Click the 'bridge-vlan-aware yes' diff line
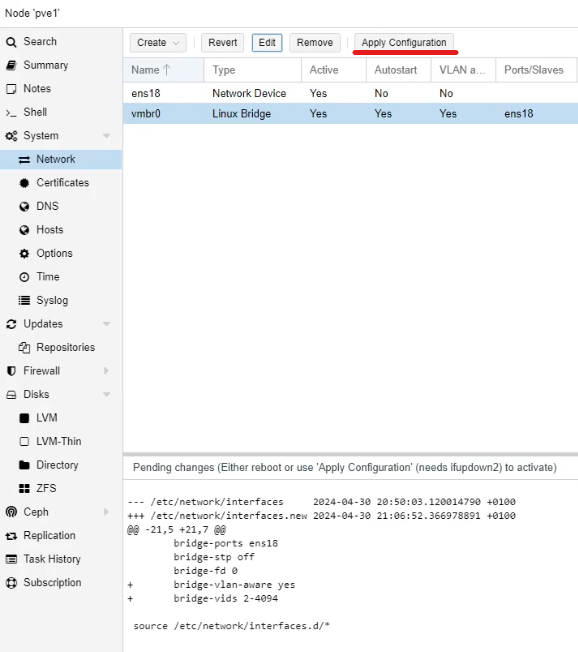Image resolution: width=578 pixels, height=652 pixels. (234, 585)
